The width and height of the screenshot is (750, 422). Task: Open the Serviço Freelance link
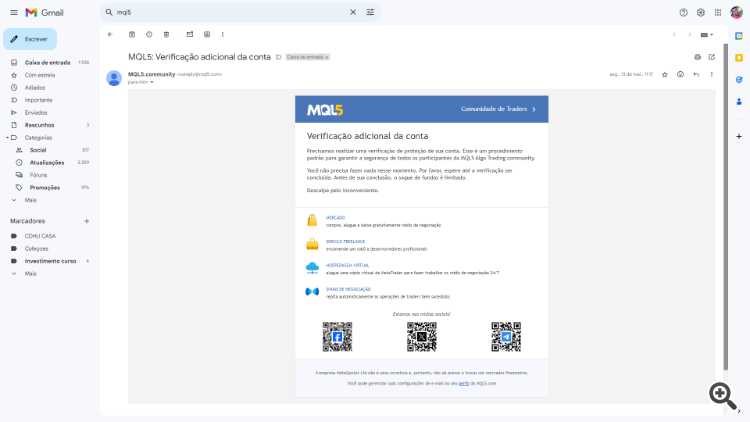345,242
